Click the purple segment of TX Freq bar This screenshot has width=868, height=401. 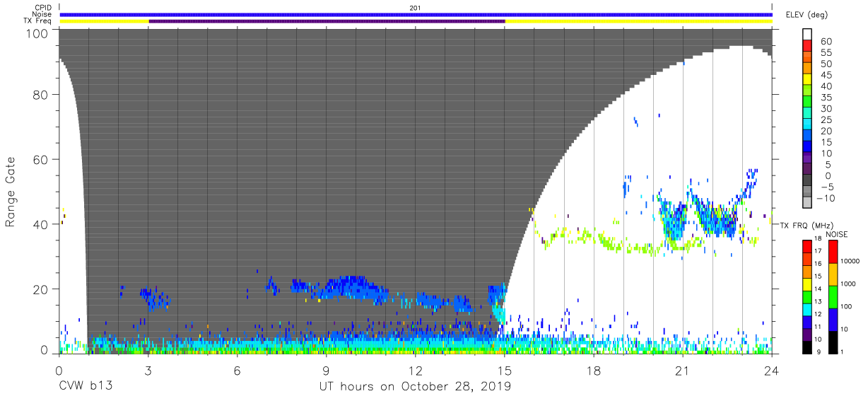point(327,21)
